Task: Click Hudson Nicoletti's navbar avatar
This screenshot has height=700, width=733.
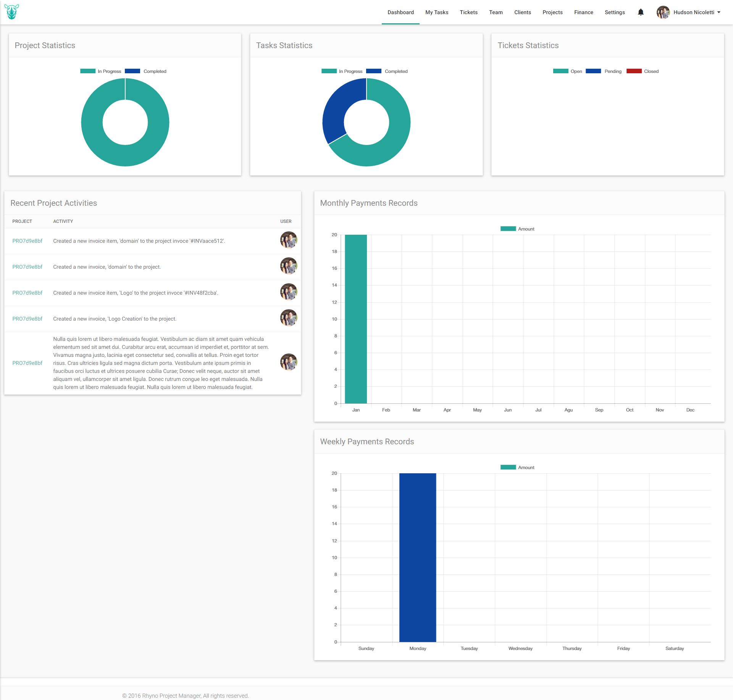Action: pyautogui.click(x=663, y=12)
